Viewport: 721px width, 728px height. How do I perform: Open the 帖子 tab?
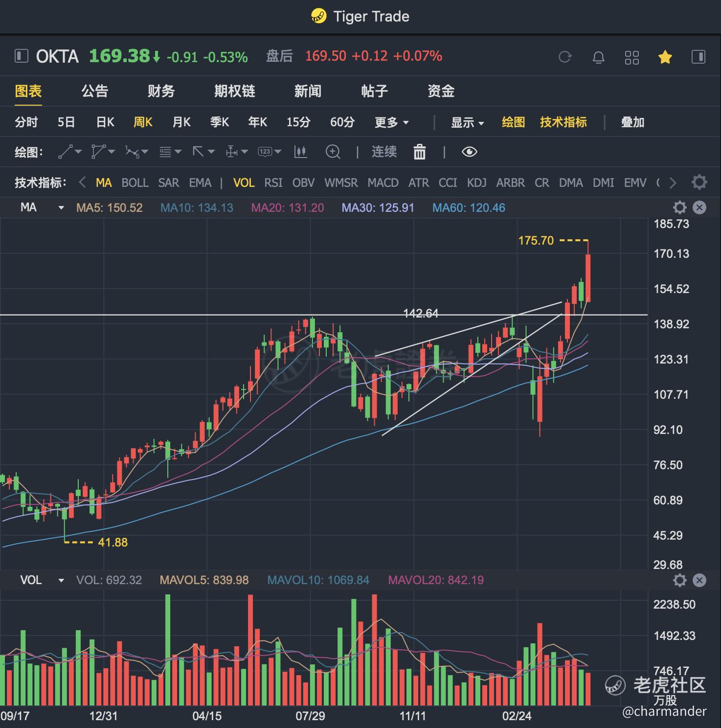[375, 91]
